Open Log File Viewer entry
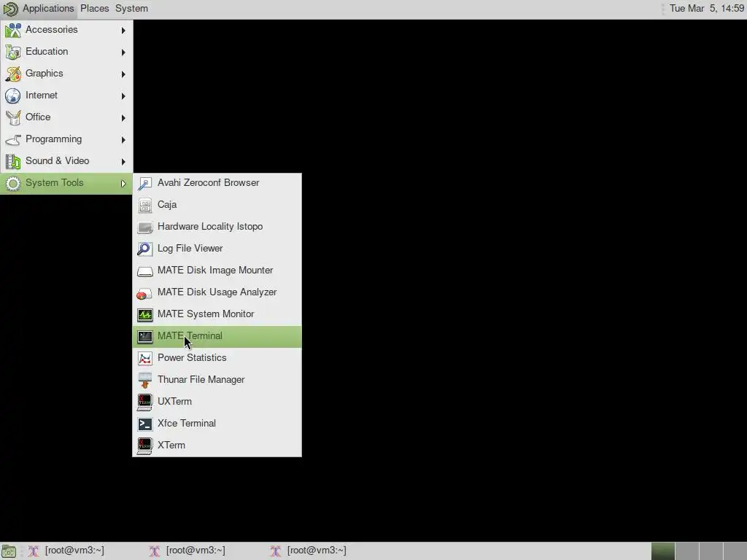 click(x=217, y=249)
